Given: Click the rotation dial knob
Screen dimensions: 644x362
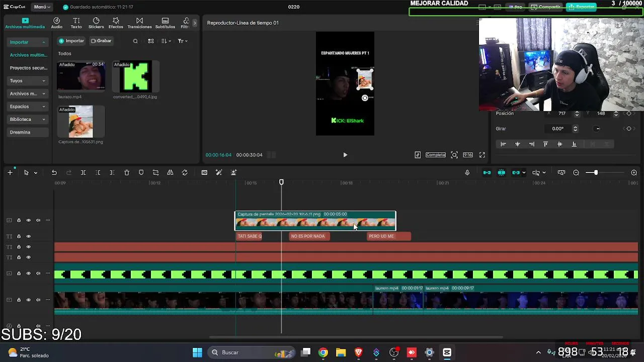Looking at the screenshot, I should (598, 129).
